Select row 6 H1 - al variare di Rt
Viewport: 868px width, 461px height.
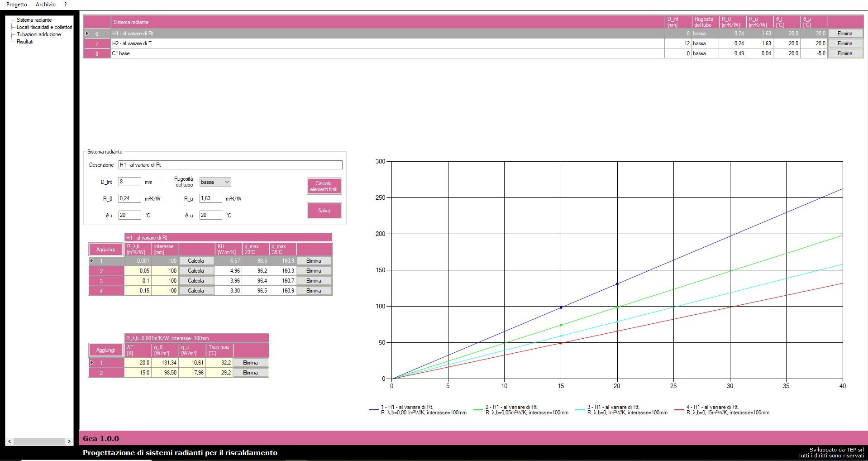(x=473, y=34)
